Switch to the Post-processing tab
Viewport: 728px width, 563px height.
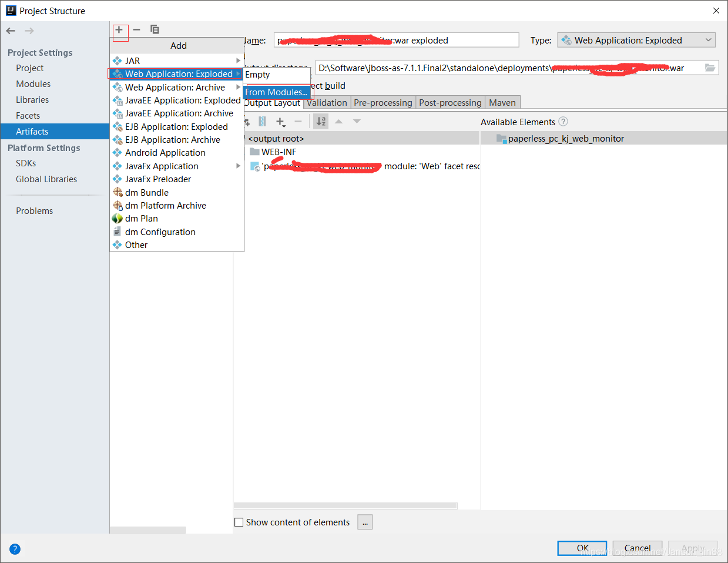(450, 102)
